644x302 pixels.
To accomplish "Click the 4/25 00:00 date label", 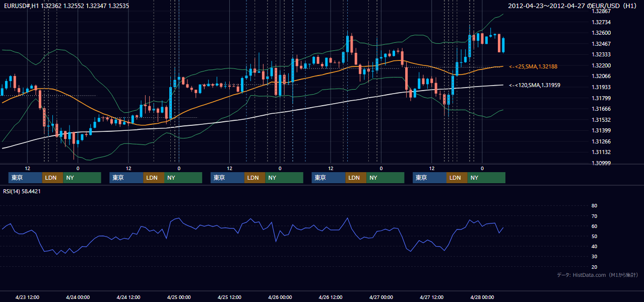I will tap(179, 297).
